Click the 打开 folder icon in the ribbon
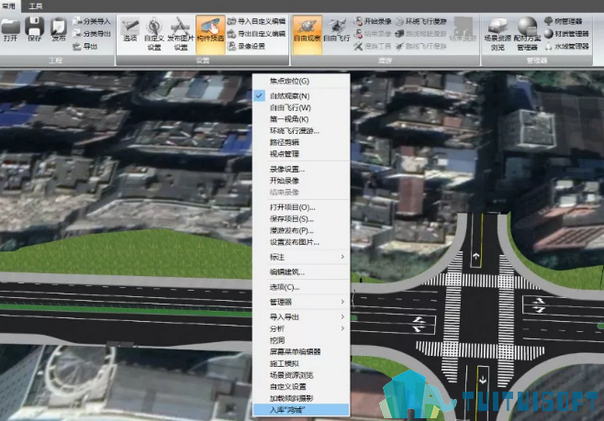Image resolution: width=604 pixels, height=421 pixels. [10, 29]
